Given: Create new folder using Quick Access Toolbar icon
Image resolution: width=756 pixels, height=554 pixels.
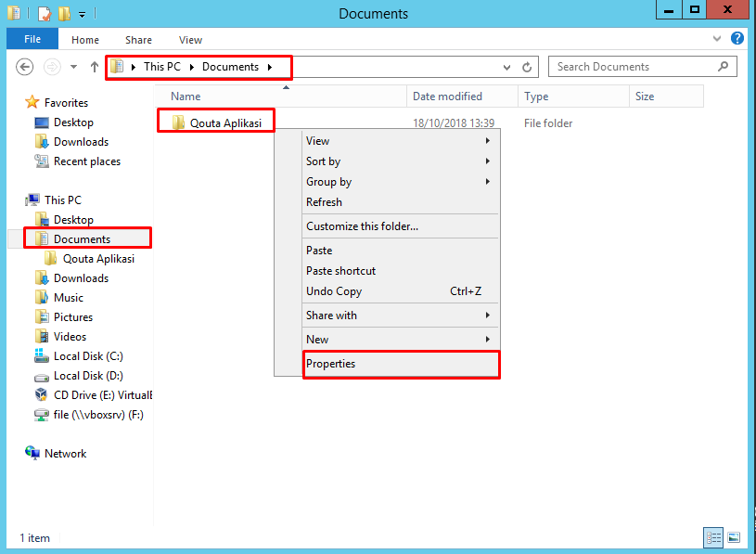Looking at the screenshot, I should (63, 13).
